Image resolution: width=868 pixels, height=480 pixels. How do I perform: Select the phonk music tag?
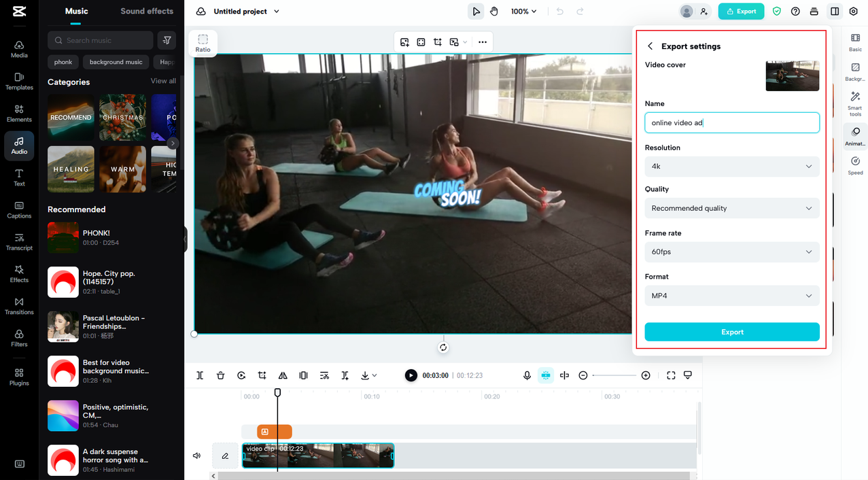(x=63, y=62)
